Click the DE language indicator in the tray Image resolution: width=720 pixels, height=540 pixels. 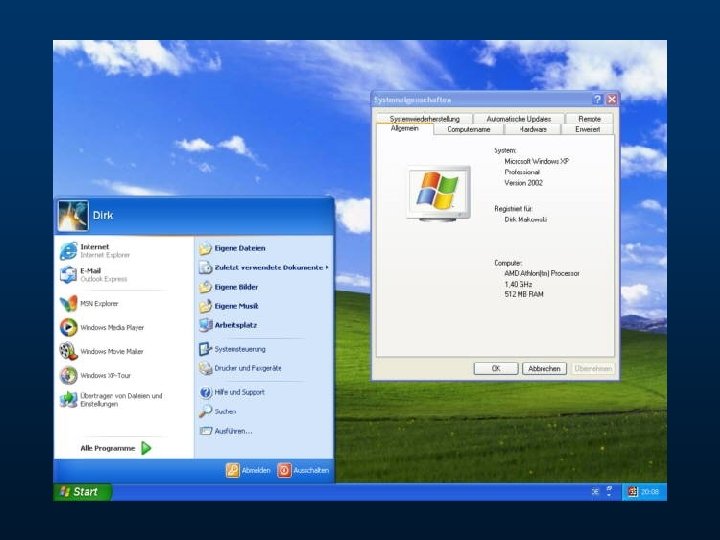(x=595, y=492)
